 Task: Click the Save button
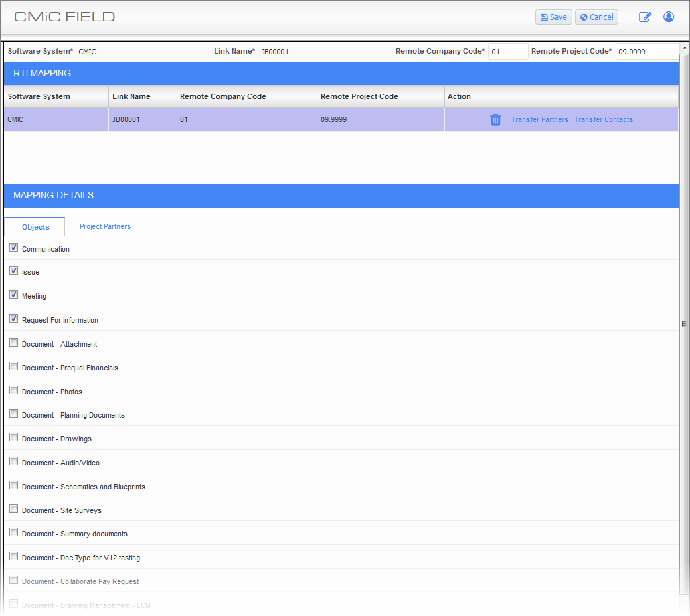click(x=553, y=17)
